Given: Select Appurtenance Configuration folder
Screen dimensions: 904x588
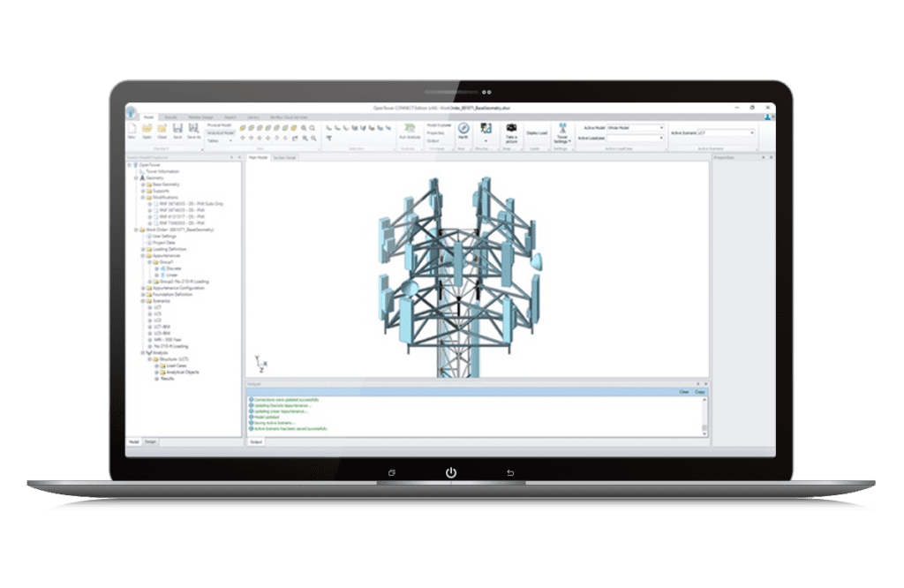Looking at the screenshot, I should 178,288.
